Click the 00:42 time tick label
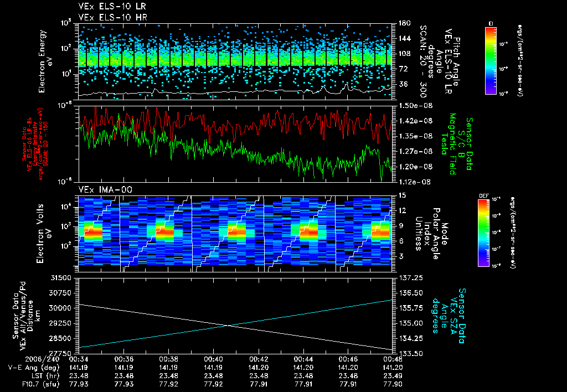Screen dimensions: 567x392 click(259, 359)
